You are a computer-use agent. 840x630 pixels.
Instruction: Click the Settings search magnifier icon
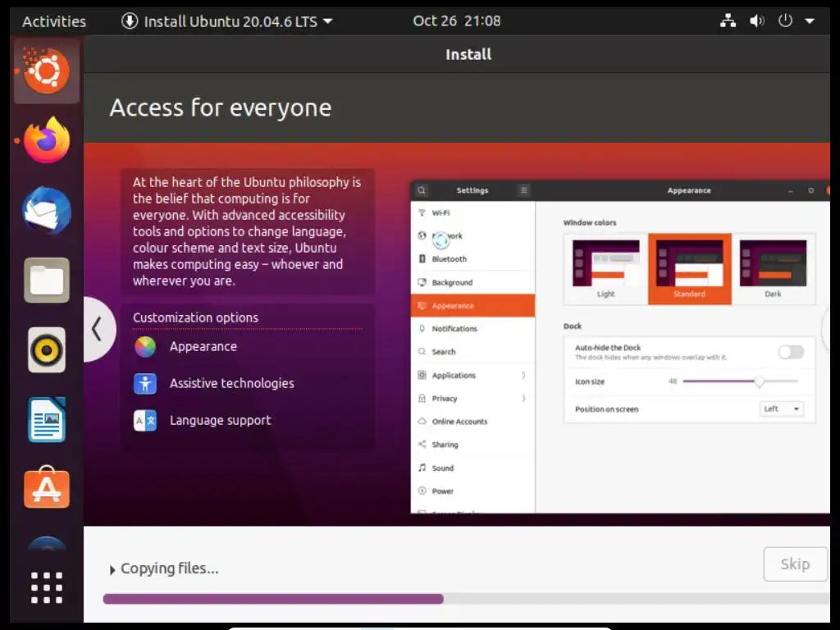pyautogui.click(x=422, y=190)
